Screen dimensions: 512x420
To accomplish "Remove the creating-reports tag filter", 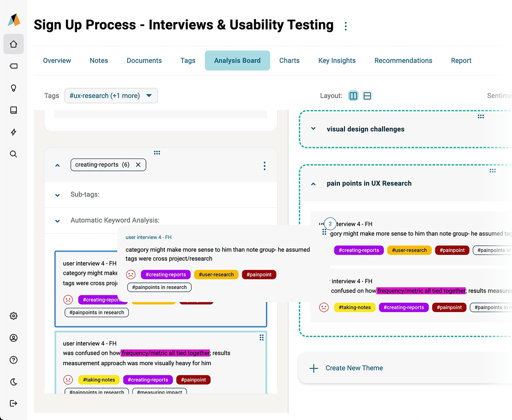I will tap(138, 165).
